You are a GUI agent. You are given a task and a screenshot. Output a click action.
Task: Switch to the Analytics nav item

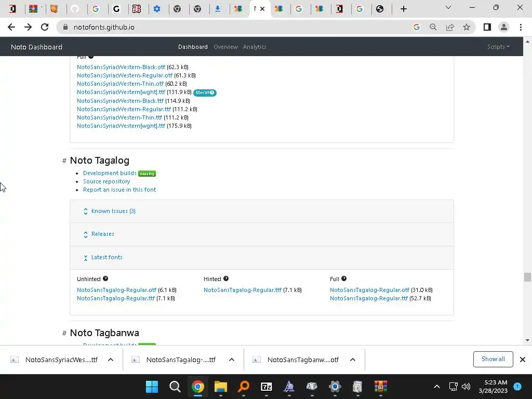point(255,47)
